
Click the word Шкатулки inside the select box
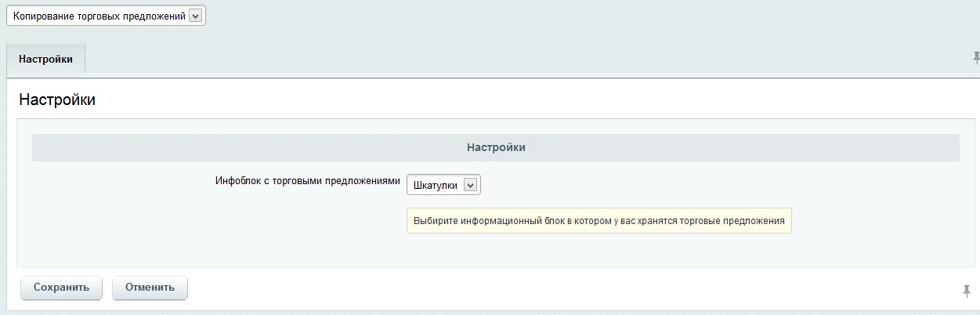pyautogui.click(x=435, y=185)
